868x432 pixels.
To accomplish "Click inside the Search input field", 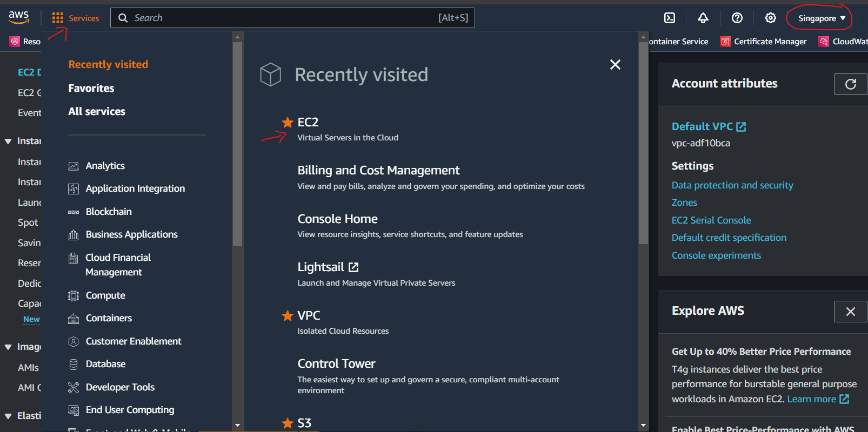I will 293,17.
